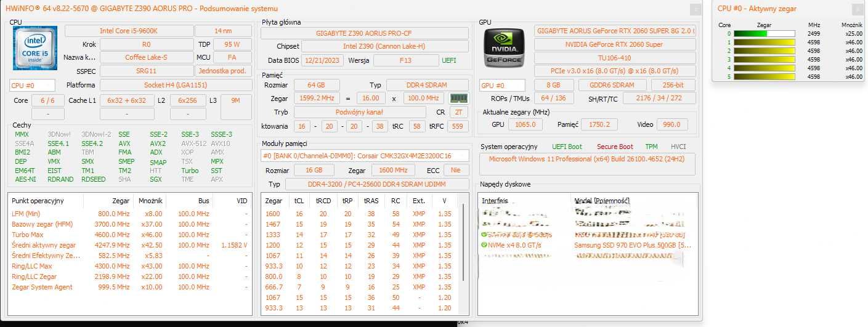
Task: Click the DDR4-3200 / PC4-25600 type field
Action: [x=377, y=184]
